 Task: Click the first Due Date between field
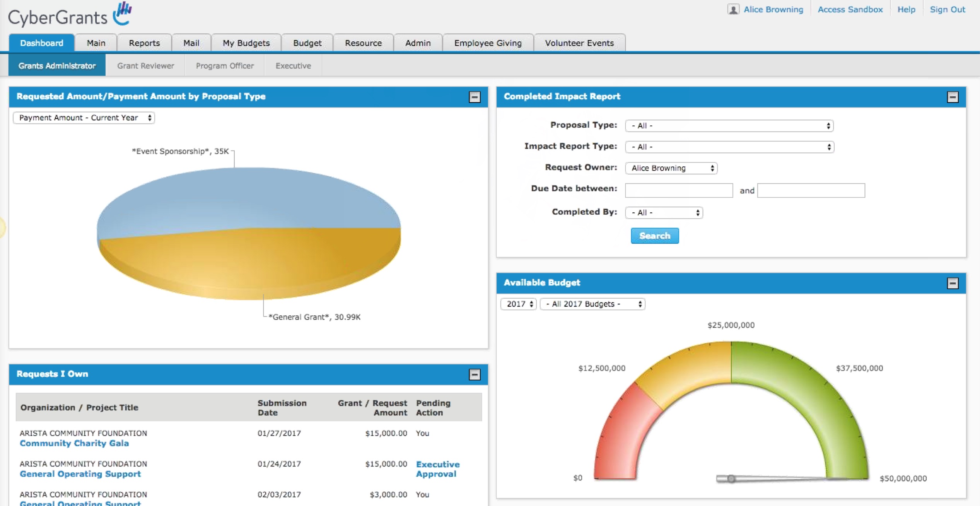[679, 190]
